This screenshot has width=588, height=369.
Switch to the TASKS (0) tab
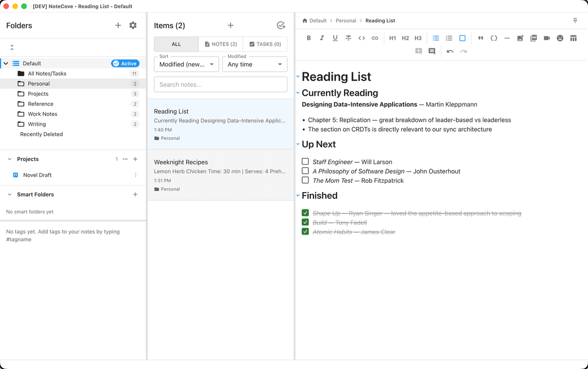click(265, 44)
